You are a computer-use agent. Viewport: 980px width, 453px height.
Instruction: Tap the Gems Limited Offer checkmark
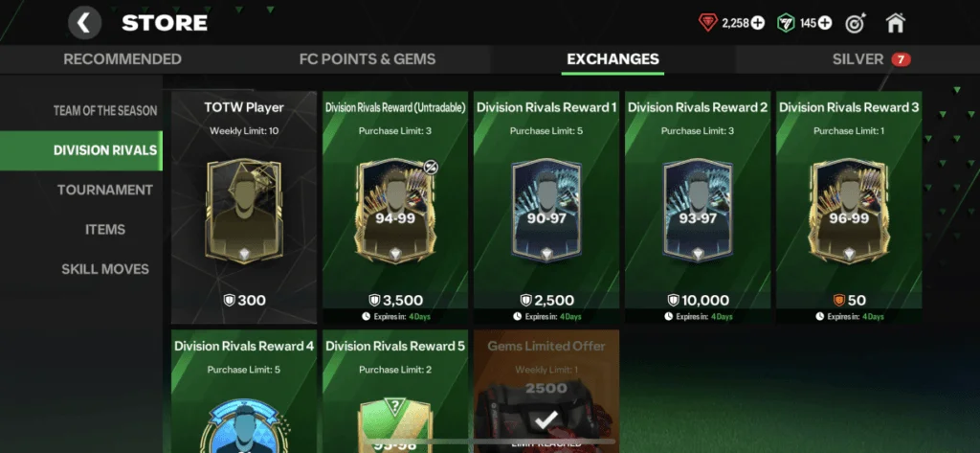(x=546, y=420)
